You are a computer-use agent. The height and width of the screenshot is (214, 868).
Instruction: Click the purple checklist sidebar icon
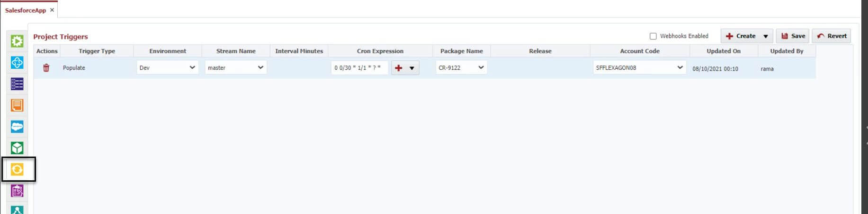(17, 191)
